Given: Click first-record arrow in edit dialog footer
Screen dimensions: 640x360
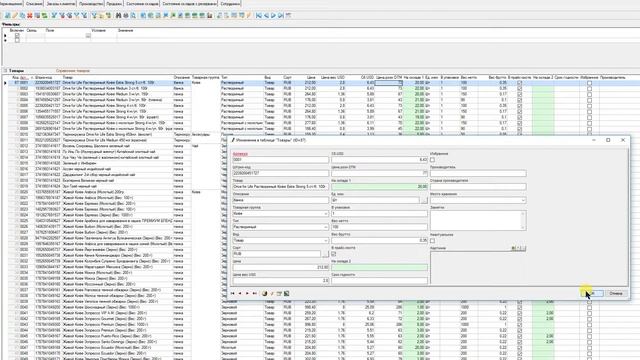Looking at the screenshot, I should click(233, 293).
